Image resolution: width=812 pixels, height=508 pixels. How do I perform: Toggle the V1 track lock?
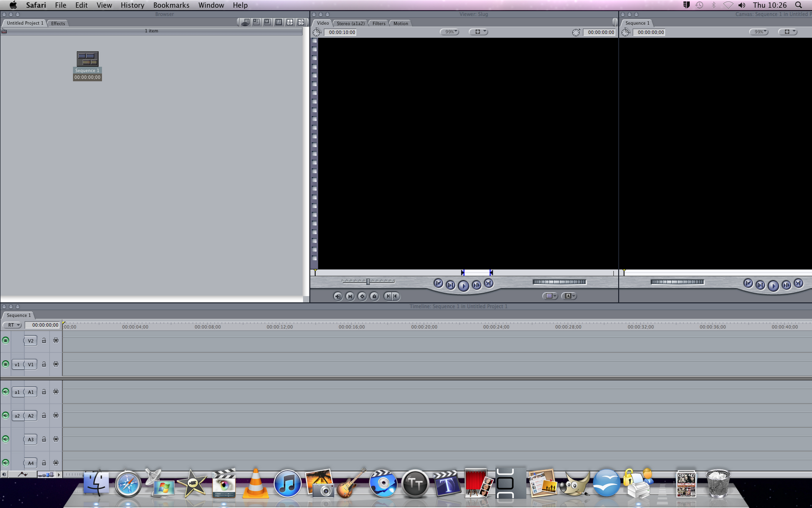coord(44,364)
